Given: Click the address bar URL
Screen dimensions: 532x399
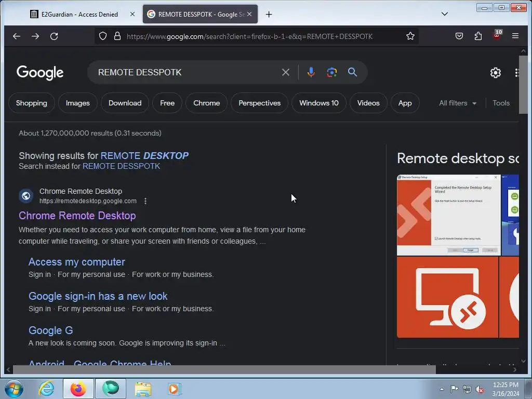Looking at the screenshot, I should pos(249,36).
